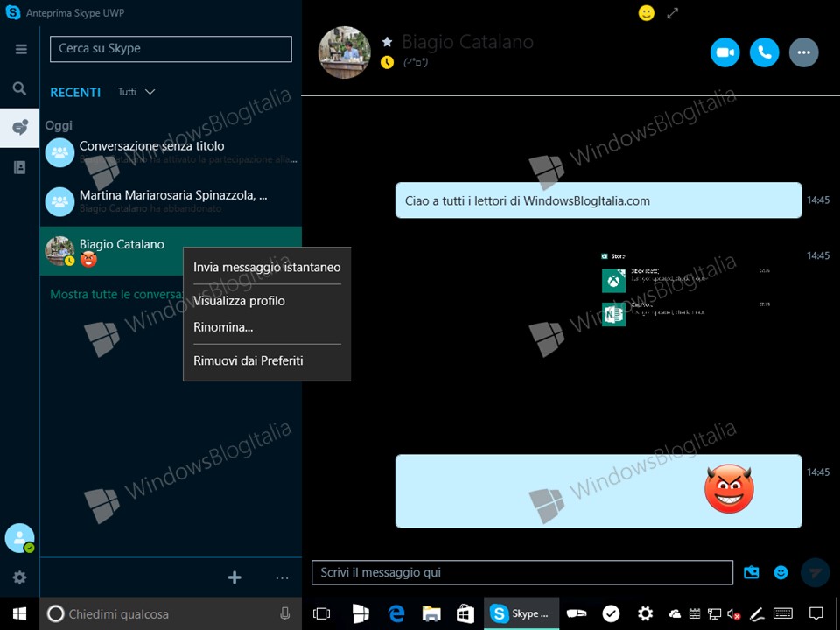Screen dimensions: 840x630
Task: Open Task View from the taskbar
Action: [x=321, y=613]
